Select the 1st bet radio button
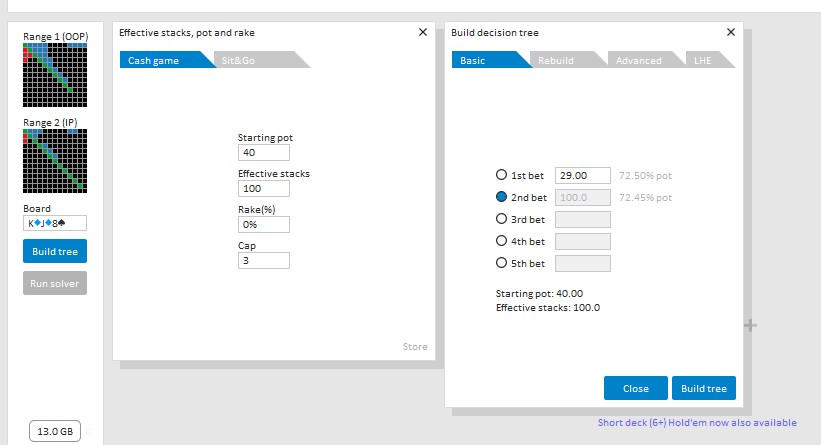The height and width of the screenshot is (445, 821). point(503,174)
